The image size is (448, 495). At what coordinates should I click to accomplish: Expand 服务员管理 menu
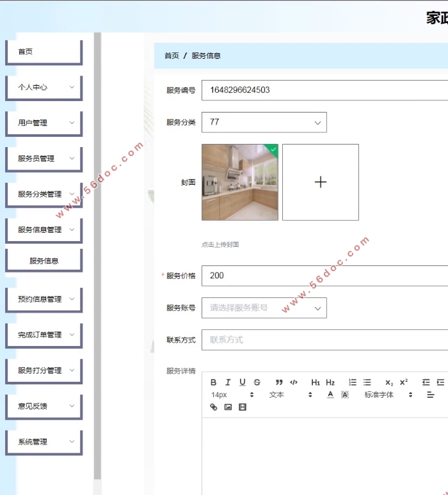pyautogui.click(x=44, y=159)
